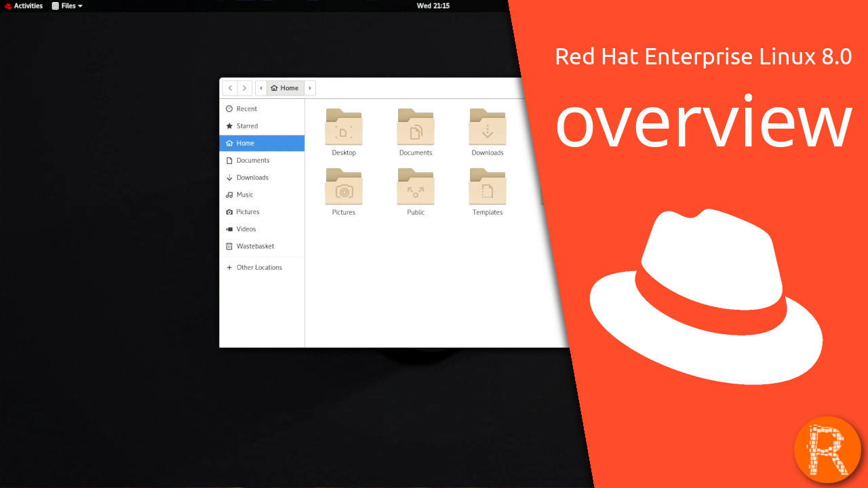Screen dimensions: 868x488
Task: Select the Downloads folder icon
Action: 488,127
